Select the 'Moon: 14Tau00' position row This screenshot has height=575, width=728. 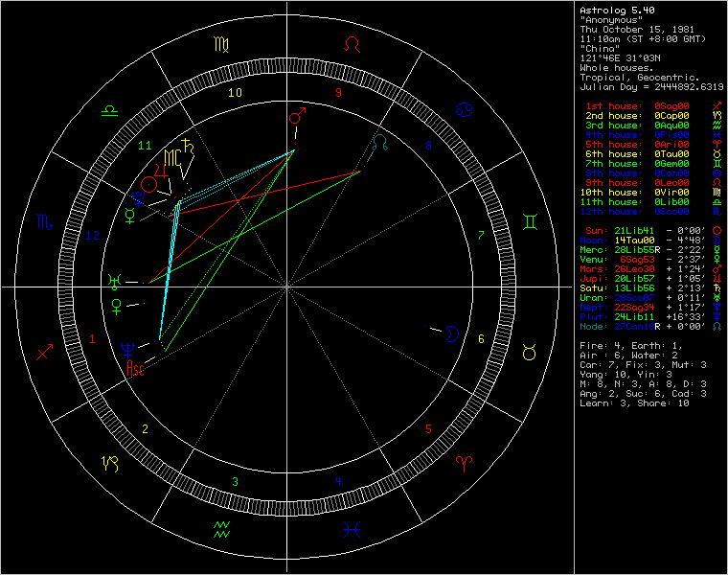(x=651, y=241)
